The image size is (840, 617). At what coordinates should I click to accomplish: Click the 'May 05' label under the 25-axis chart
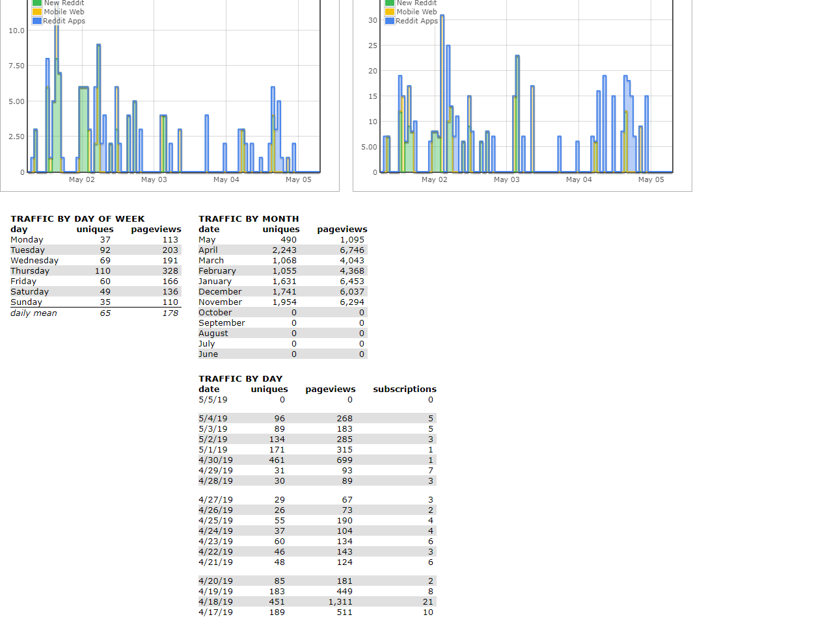[651, 179]
